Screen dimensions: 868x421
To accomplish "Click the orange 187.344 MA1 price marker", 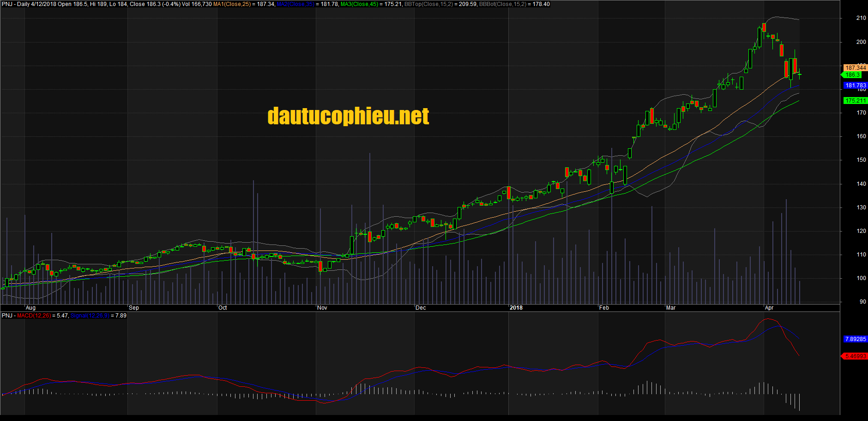I will tap(855, 67).
